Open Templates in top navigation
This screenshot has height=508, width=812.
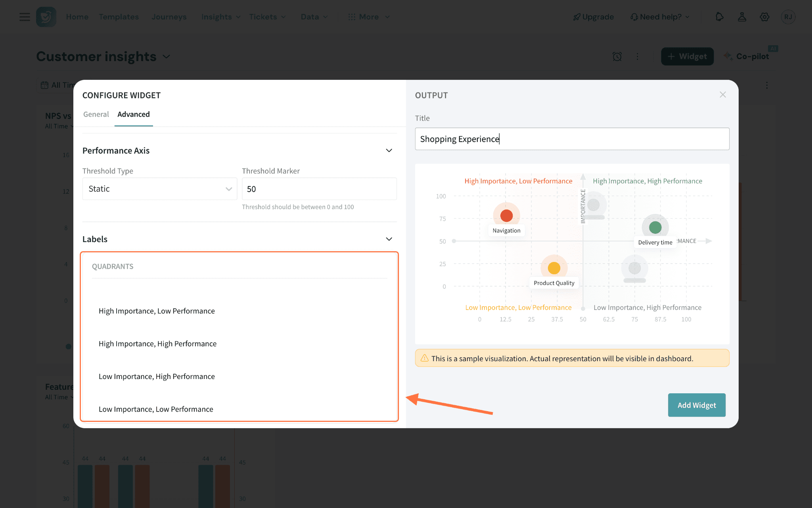pos(119,17)
